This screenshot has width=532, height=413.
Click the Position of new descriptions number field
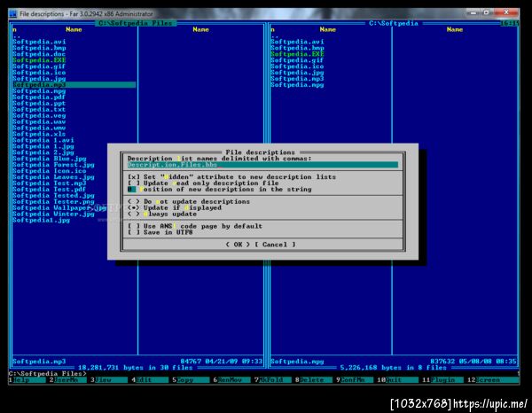[x=131, y=189]
